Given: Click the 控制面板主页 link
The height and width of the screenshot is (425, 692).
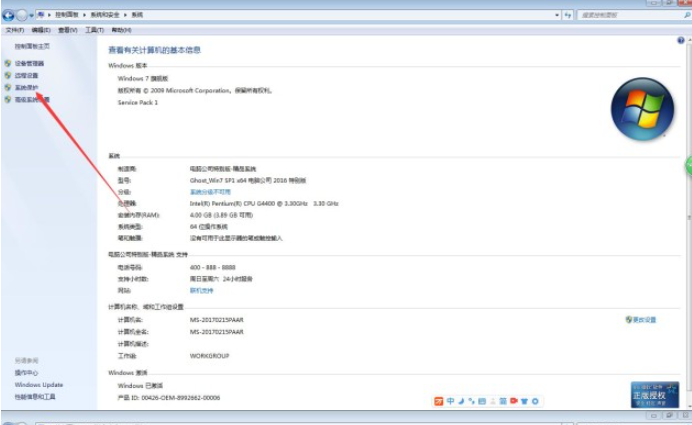Looking at the screenshot, I should 32,46.
